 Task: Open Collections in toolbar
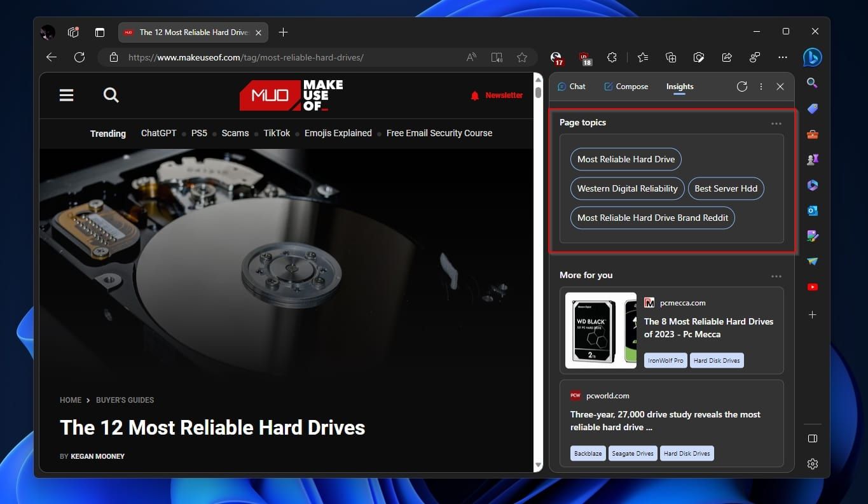coord(671,57)
